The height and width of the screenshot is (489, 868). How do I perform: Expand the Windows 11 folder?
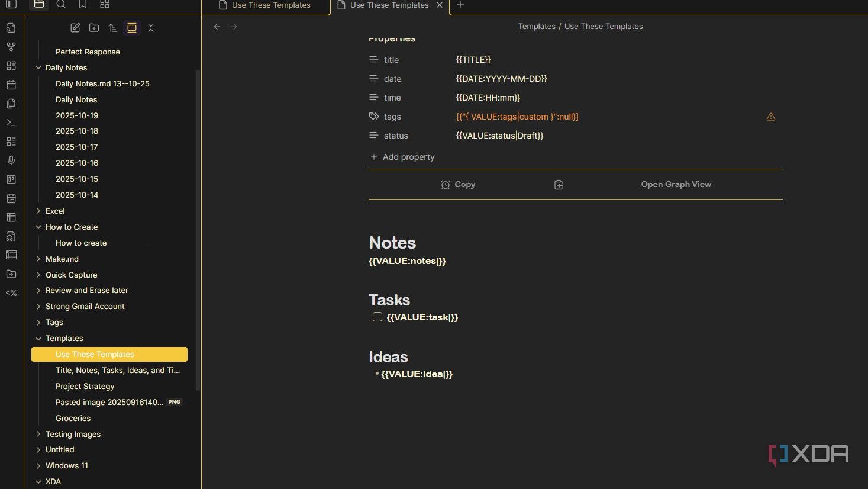click(38, 465)
